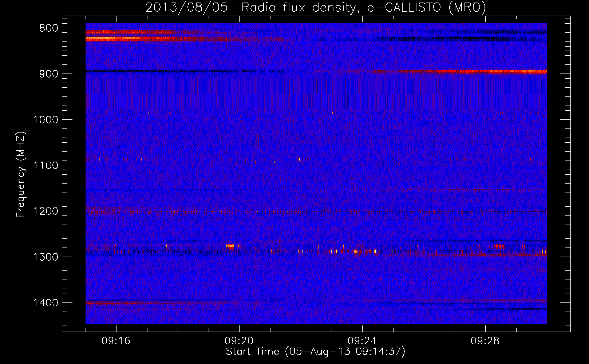Select the 1300 frequency axis label
Viewport: 589px width, 364px height.
coord(46,257)
